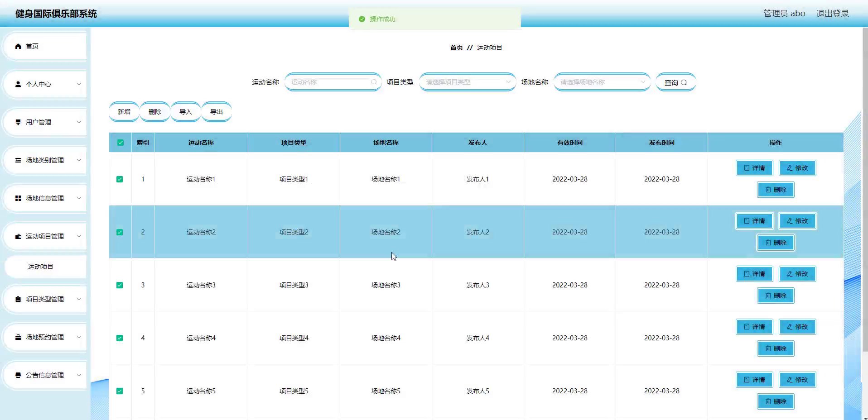Viewport: 868px width, 420px height.
Task: Open the 用户管理 menu label
Action: click(39, 122)
